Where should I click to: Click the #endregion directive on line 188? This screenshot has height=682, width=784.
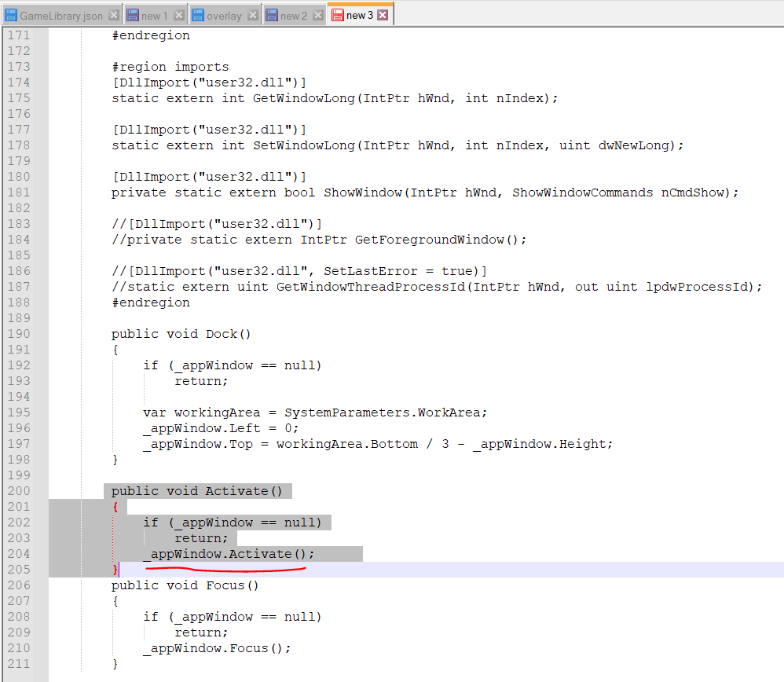point(150,302)
